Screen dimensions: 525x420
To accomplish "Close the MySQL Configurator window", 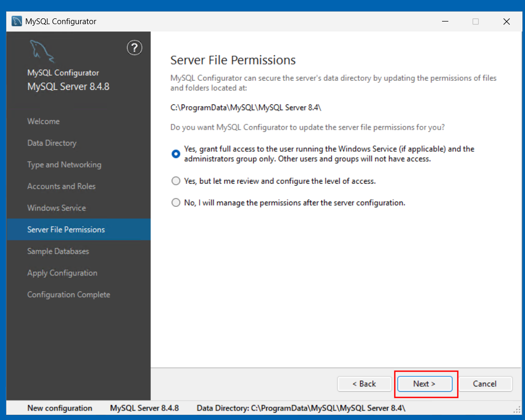I will pos(507,22).
